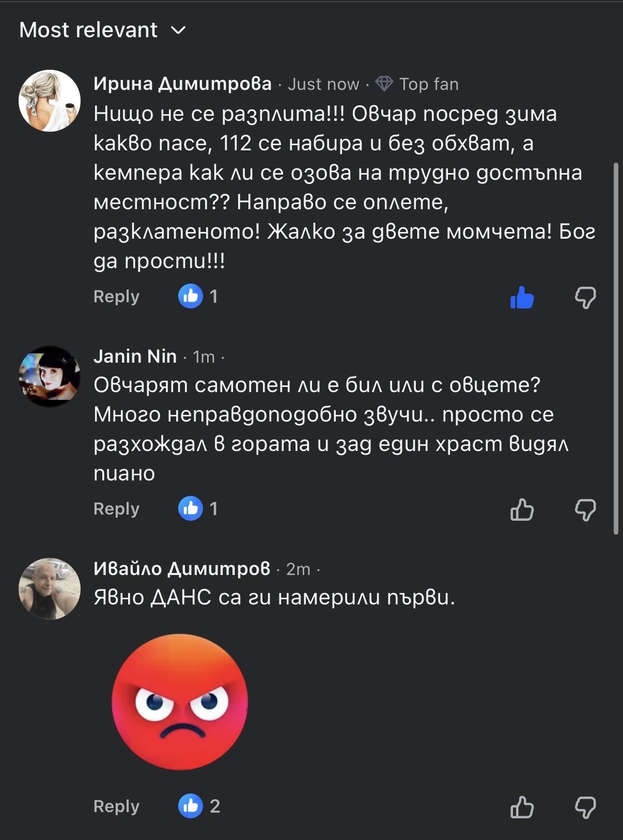The height and width of the screenshot is (840, 623).
Task: Open Ирина Димитрова's profile picture
Action: tap(50, 101)
